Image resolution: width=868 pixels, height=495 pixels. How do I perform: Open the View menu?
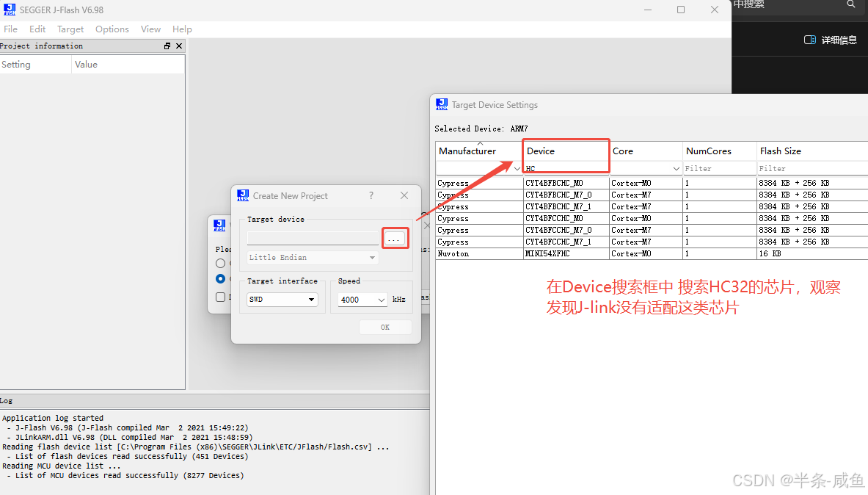pyautogui.click(x=150, y=29)
